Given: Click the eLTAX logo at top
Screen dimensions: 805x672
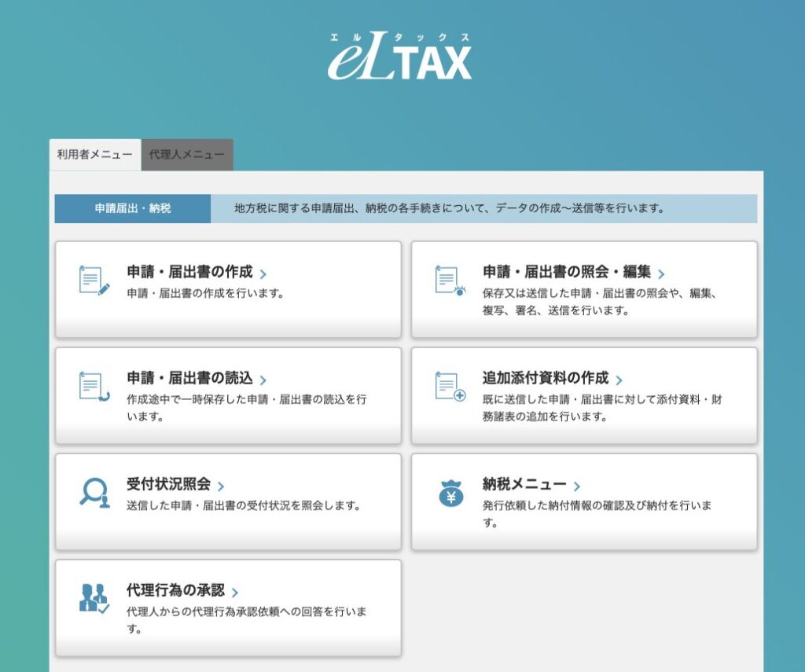Looking at the screenshot, I should click(401, 57).
